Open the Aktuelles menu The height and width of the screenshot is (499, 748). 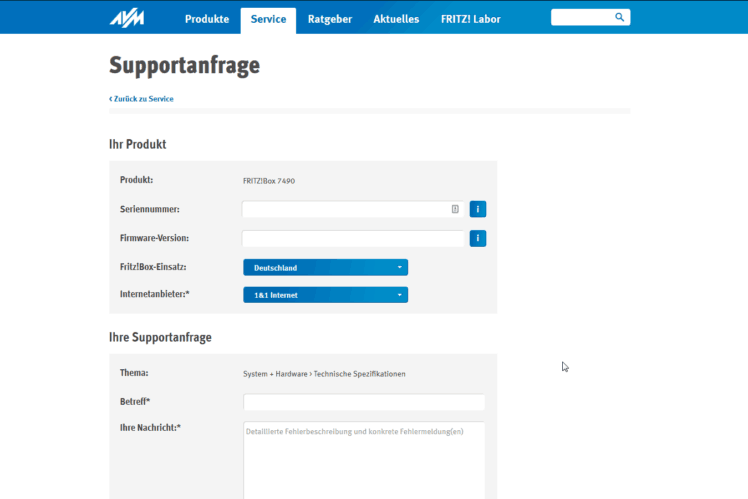(x=396, y=19)
